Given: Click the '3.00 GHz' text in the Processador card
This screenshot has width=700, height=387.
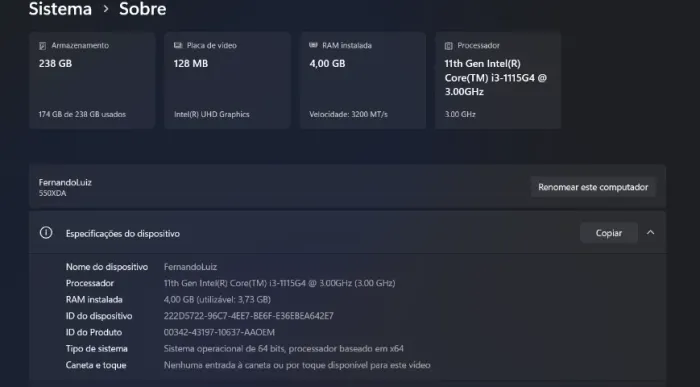Looking at the screenshot, I should coord(460,114).
